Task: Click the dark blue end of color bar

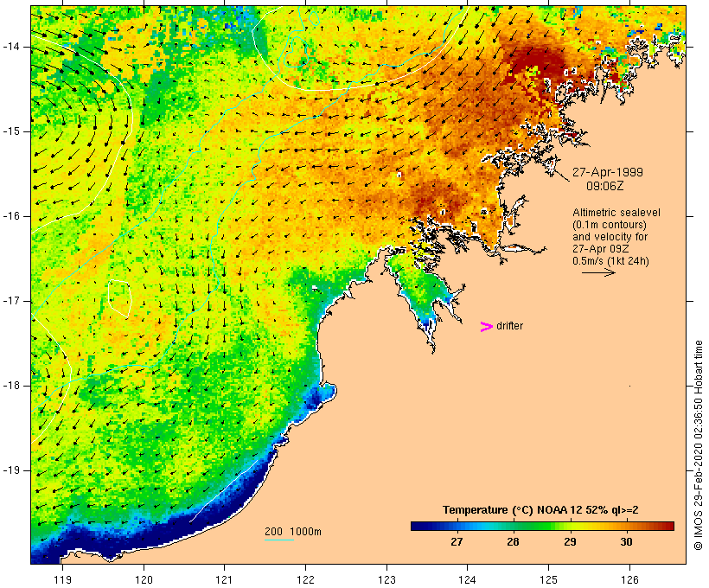Action: coord(418,526)
